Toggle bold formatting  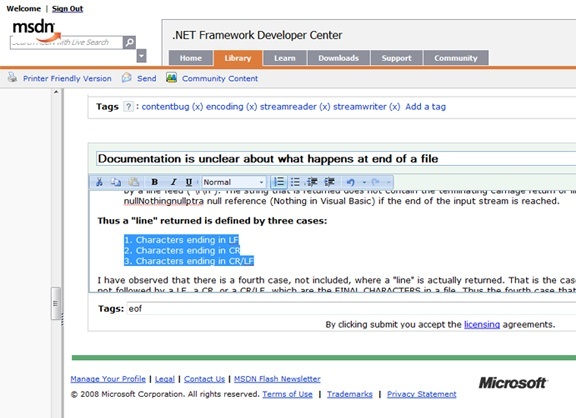[155, 182]
